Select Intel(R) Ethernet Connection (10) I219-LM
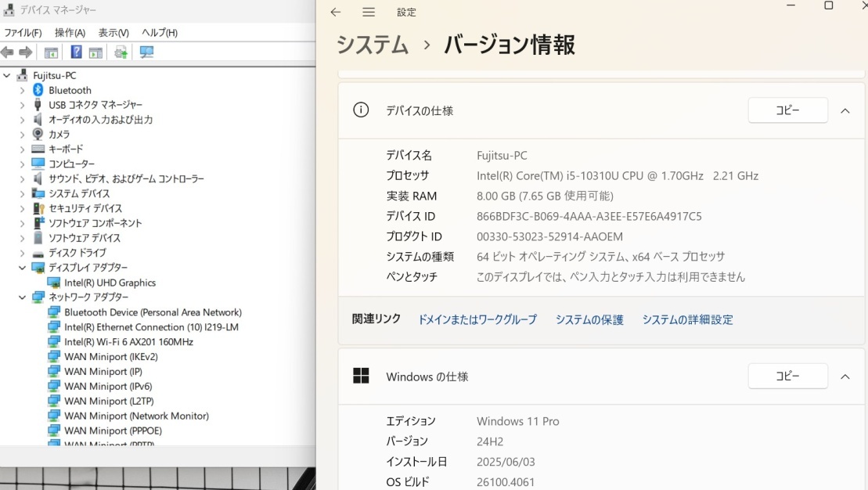Viewport: 868px width, 490px height. [x=151, y=327]
